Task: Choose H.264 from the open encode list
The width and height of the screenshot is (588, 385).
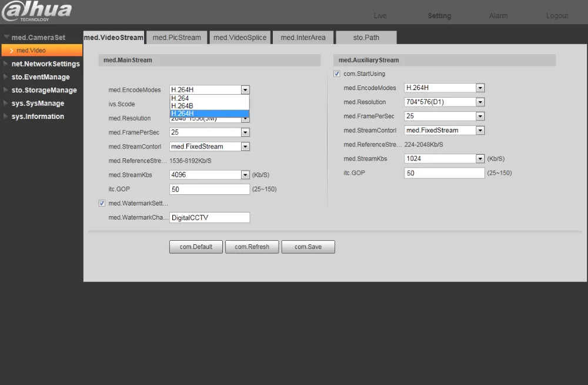Action: (x=209, y=98)
